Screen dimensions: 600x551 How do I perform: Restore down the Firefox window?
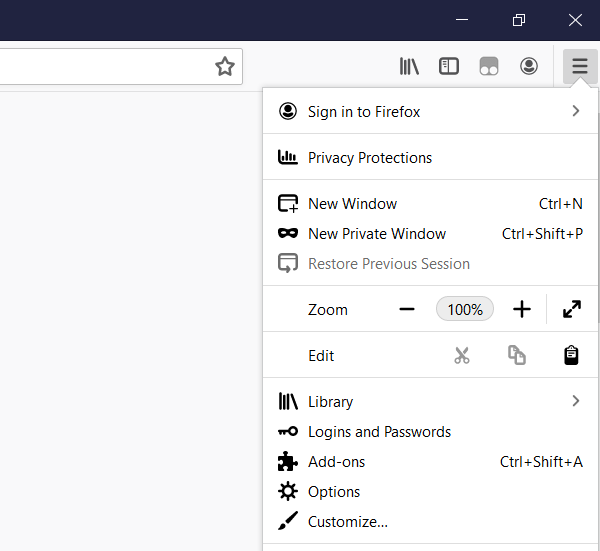tap(518, 20)
